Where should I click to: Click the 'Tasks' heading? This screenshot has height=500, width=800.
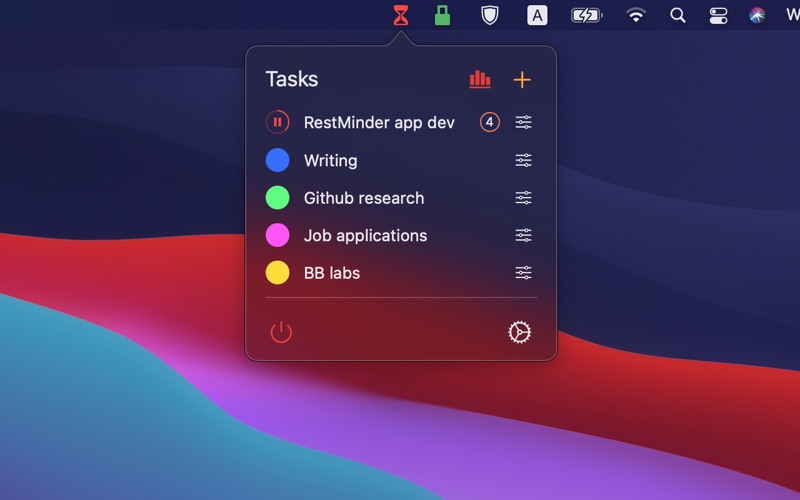(x=292, y=79)
